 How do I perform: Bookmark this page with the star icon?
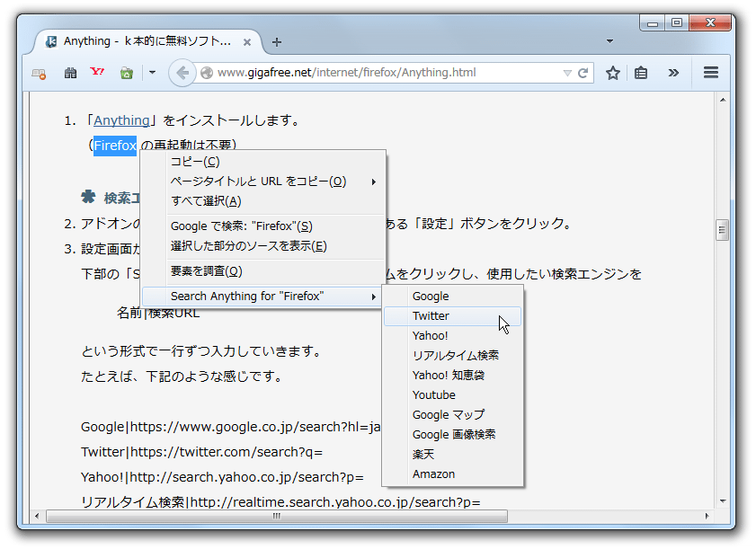pyautogui.click(x=613, y=73)
